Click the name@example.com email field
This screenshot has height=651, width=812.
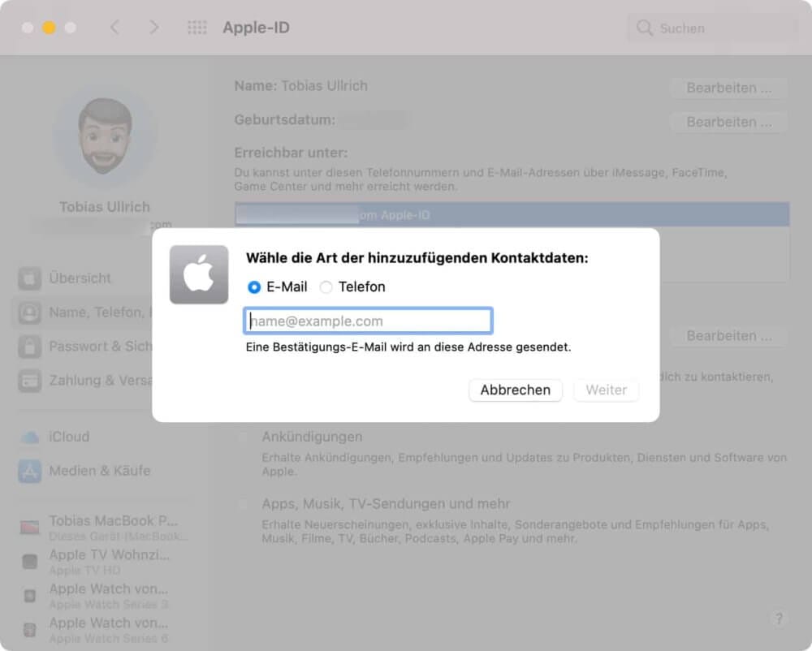click(x=368, y=321)
